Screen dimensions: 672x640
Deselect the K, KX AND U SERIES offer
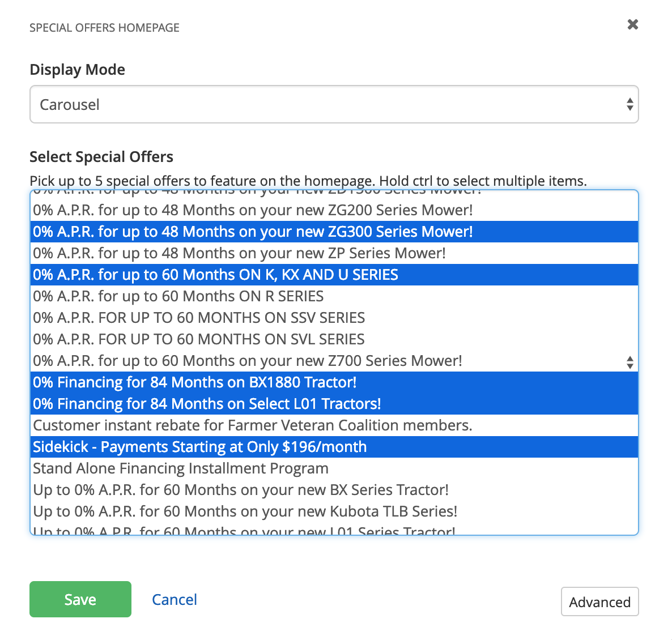pos(334,275)
